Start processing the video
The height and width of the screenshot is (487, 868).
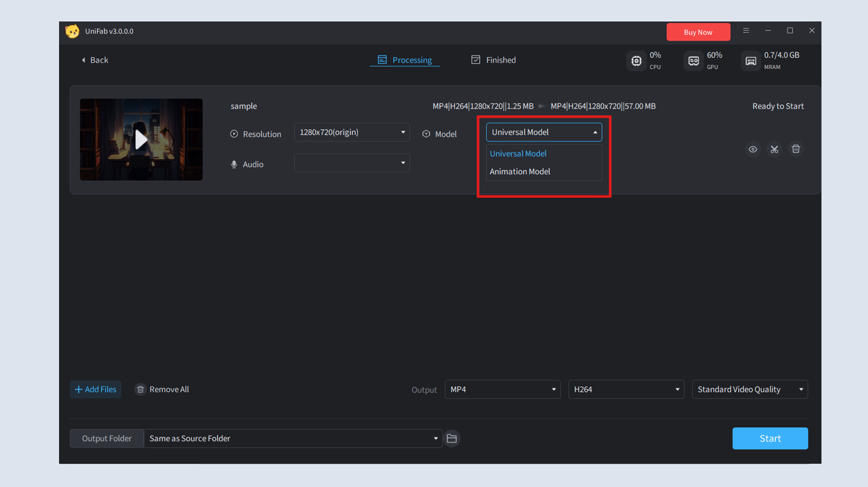[x=770, y=438]
